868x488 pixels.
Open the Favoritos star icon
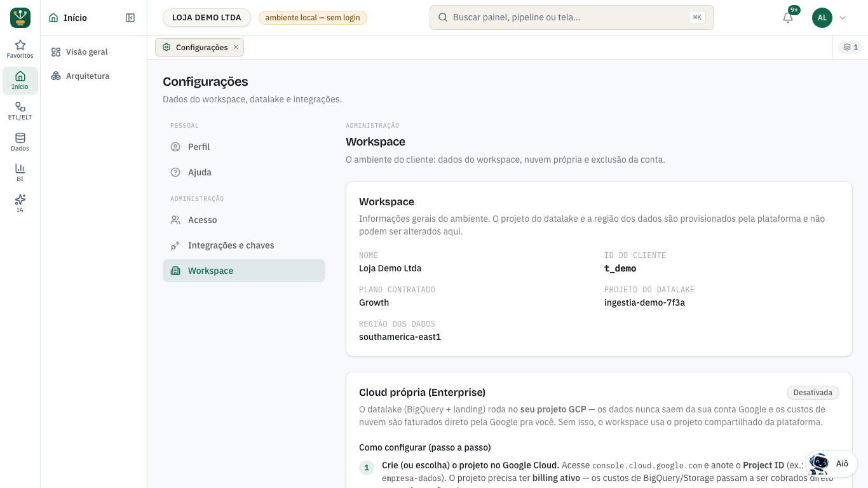tap(20, 50)
